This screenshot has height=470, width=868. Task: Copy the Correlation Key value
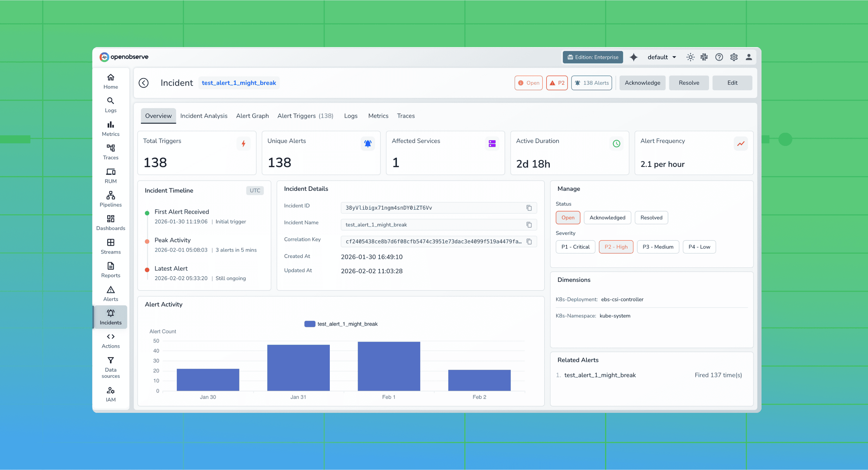pos(529,241)
